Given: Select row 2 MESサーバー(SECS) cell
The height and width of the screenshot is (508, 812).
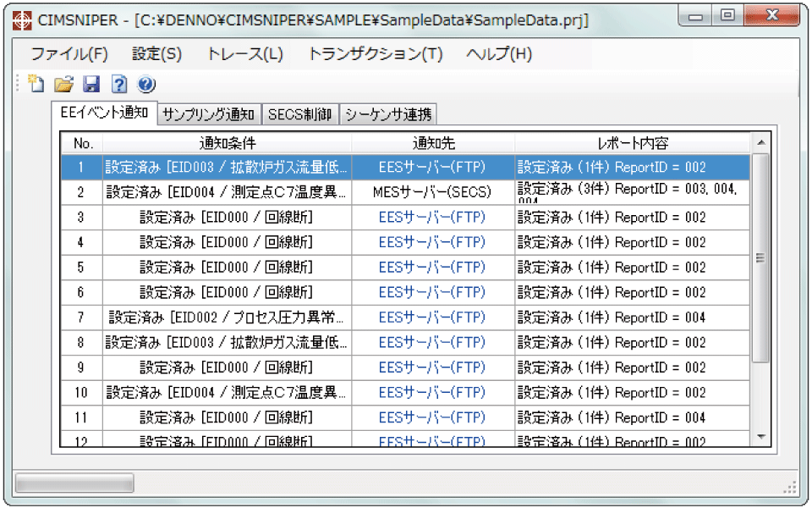Looking at the screenshot, I should pos(432,192).
